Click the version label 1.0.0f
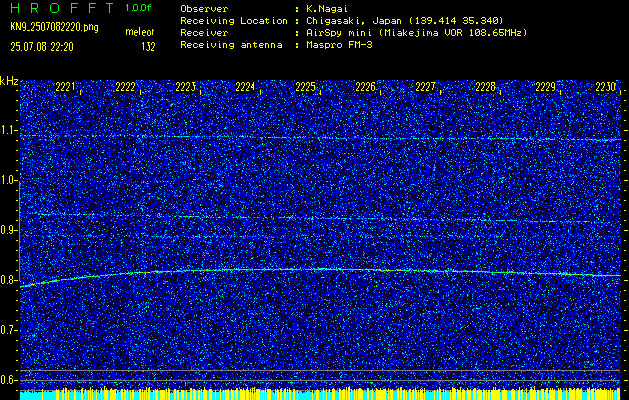This screenshot has height=400, width=629. coord(138,8)
